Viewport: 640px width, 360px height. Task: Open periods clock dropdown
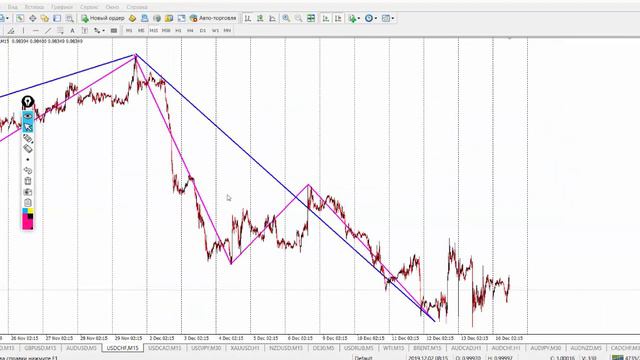(x=371, y=18)
